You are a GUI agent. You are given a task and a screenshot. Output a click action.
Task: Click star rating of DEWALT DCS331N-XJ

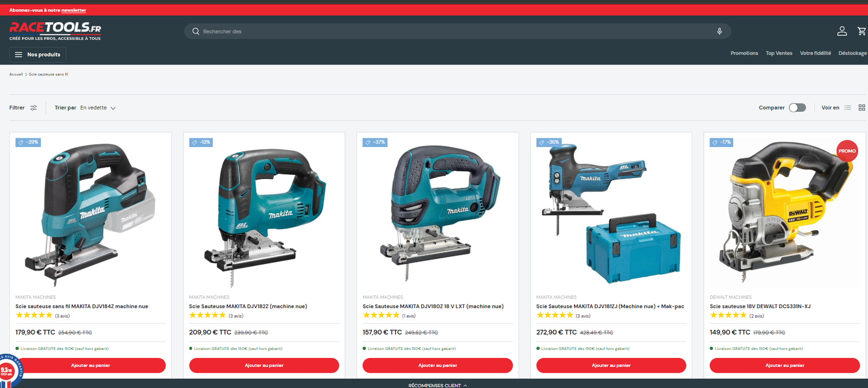point(728,315)
